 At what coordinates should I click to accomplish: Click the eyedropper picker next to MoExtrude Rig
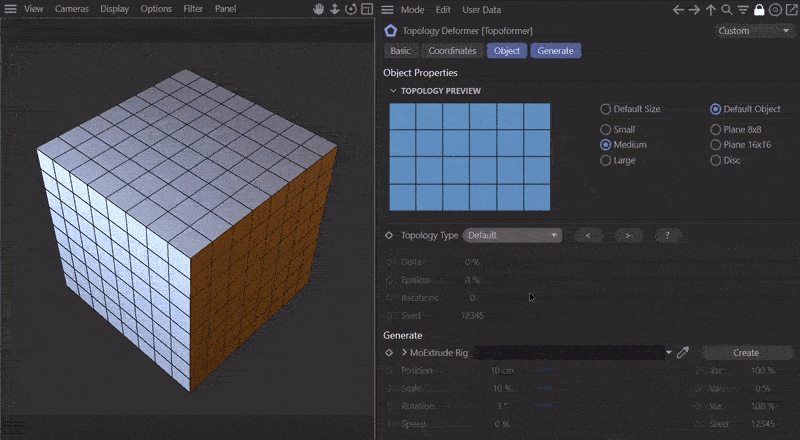click(683, 352)
